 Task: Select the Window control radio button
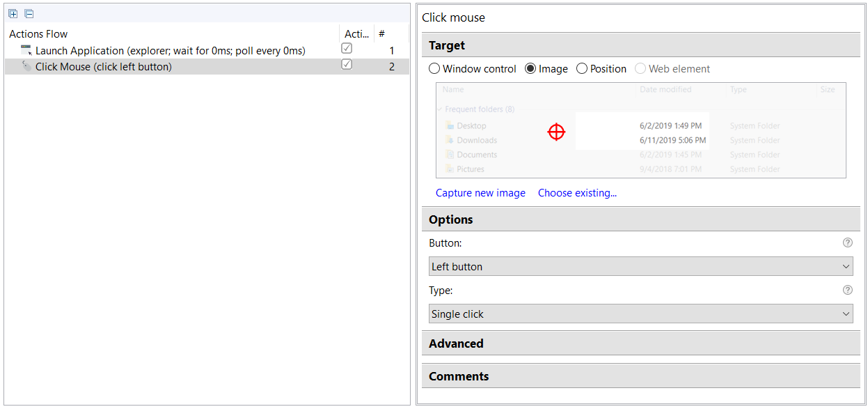(x=434, y=68)
